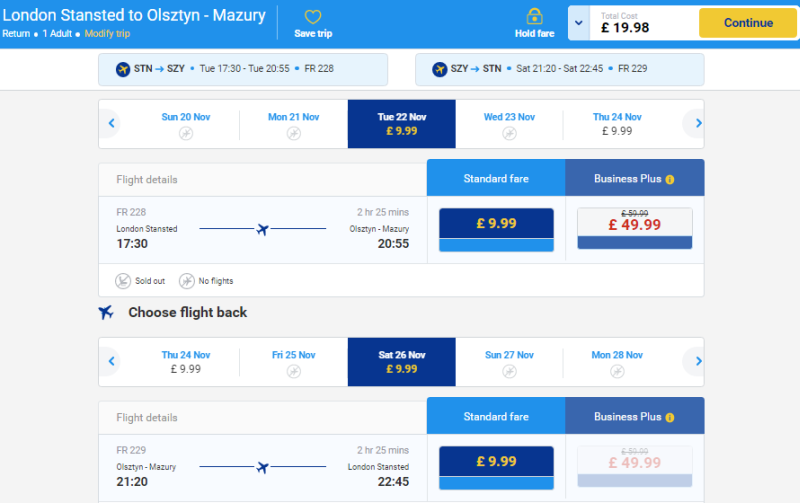800x503 pixels.
Task: Click the STN to SZY plane icon
Action: click(x=123, y=69)
